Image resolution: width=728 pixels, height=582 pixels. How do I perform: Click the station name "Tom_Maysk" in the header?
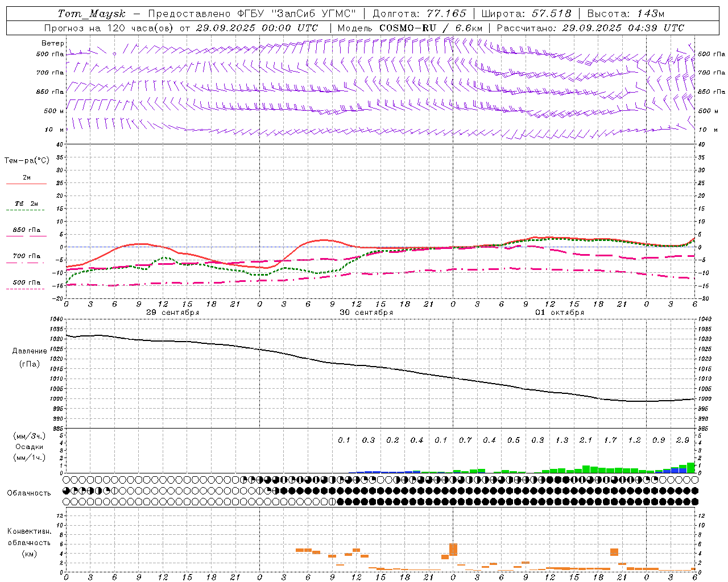pyautogui.click(x=92, y=14)
